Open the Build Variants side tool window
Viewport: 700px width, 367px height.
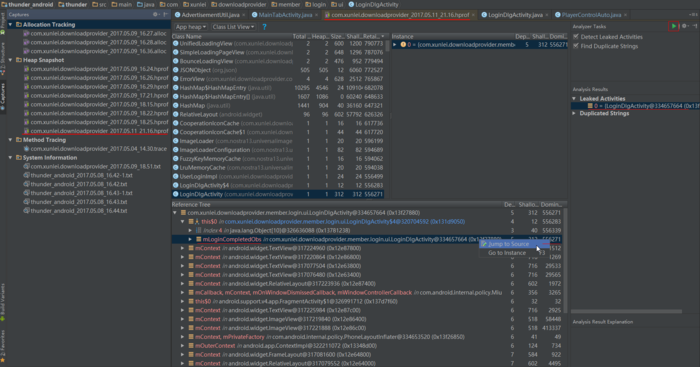coord(3,301)
